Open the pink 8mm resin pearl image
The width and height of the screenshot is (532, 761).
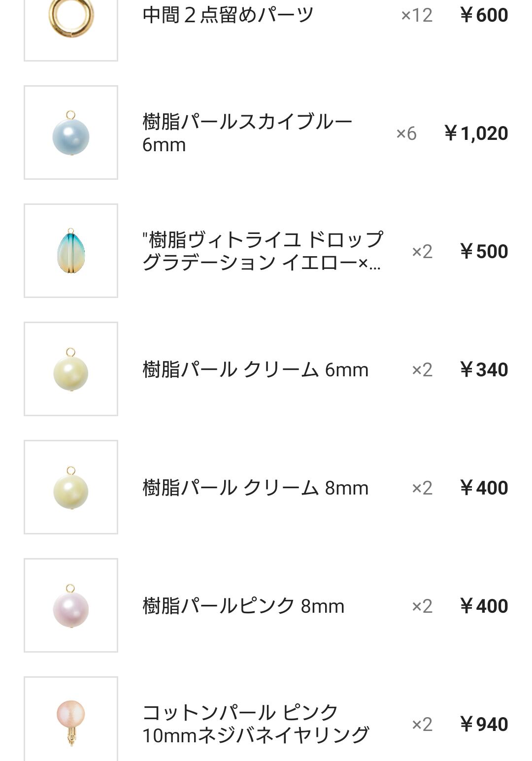pos(71,605)
